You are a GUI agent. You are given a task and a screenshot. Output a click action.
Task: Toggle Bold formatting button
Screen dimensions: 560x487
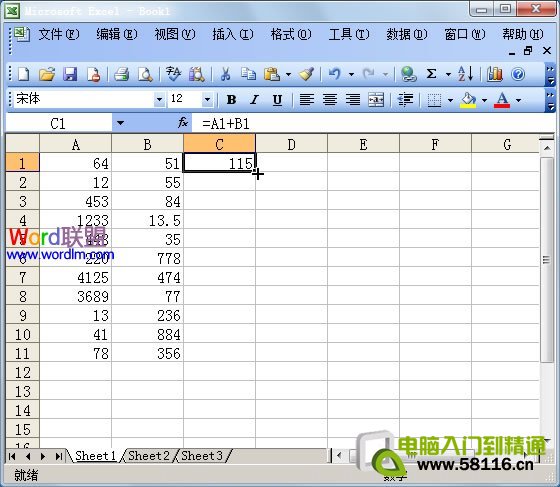[231, 100]
